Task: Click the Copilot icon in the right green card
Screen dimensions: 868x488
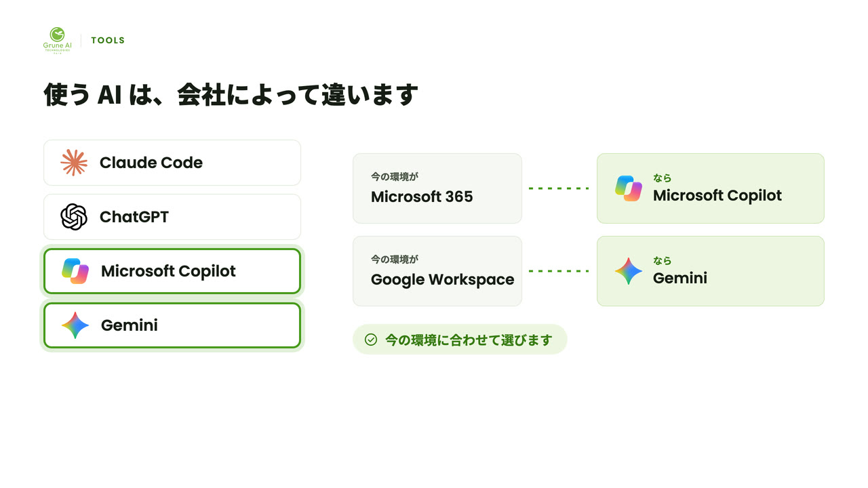Action: 629,188
